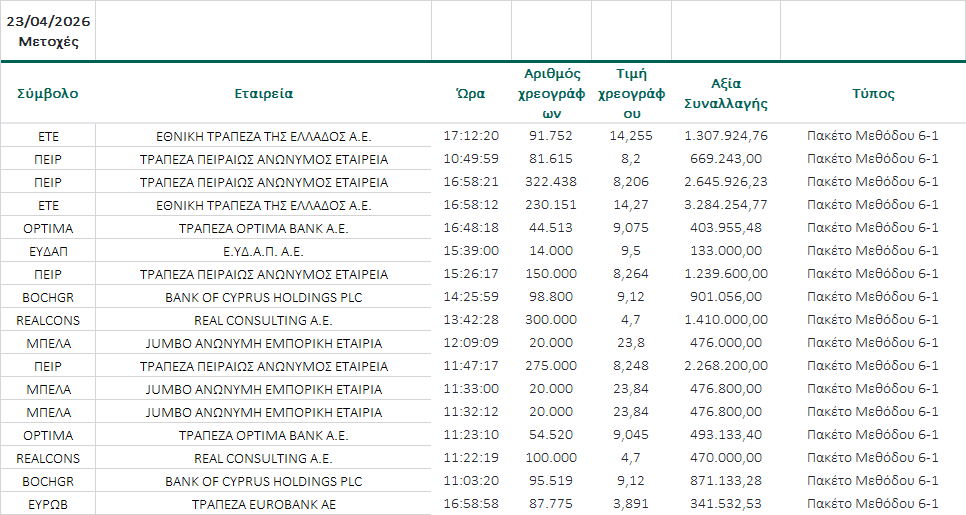Screen dimensions: 966x515
Task: Select the 13:42:28 time cell
Action: click(470, 320)
